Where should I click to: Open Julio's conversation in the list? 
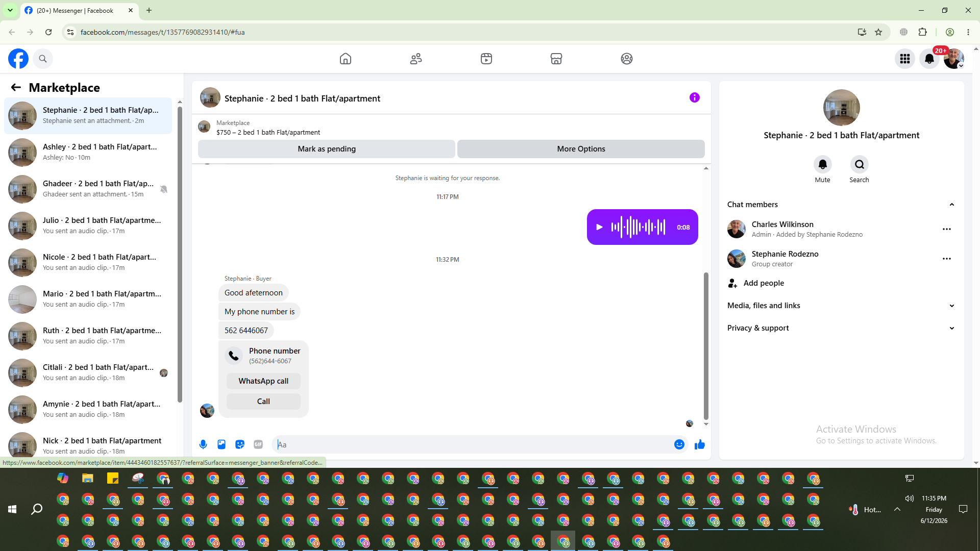click(x=88, y=226)
